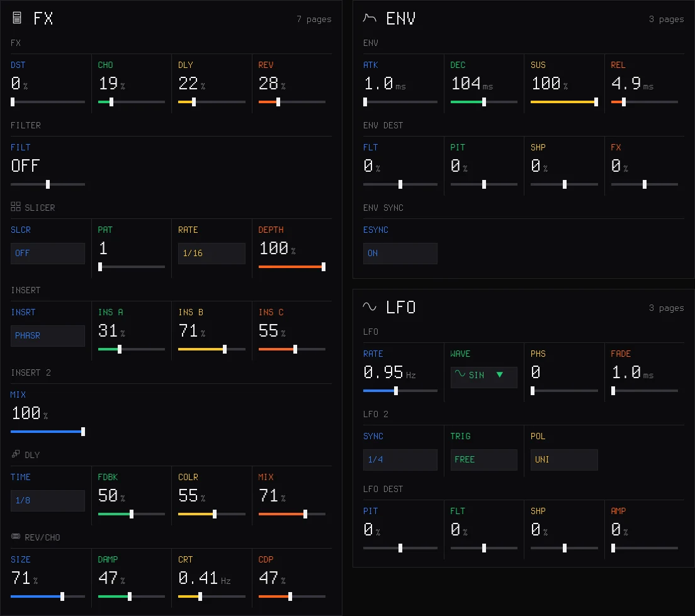
Task: Adjust the LFO DEST PIT slider
Action: tap(400, 548)
